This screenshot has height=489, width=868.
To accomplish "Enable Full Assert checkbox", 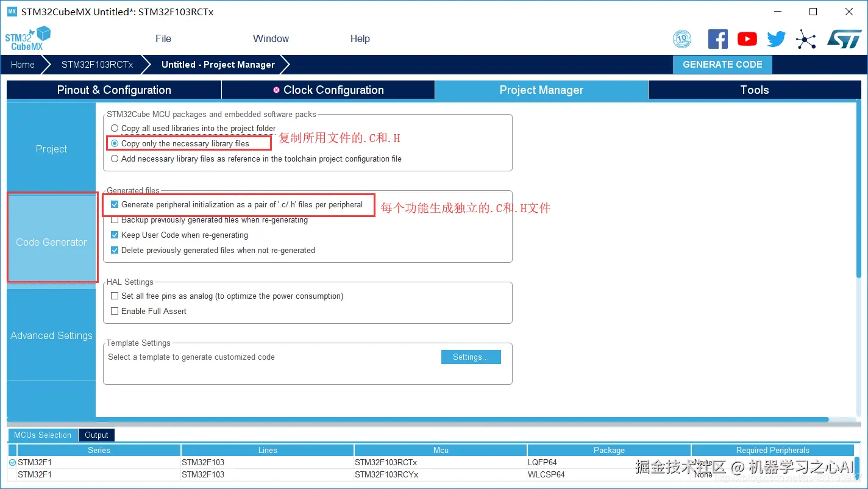I will pyautogui.click(x=115, y=312).
